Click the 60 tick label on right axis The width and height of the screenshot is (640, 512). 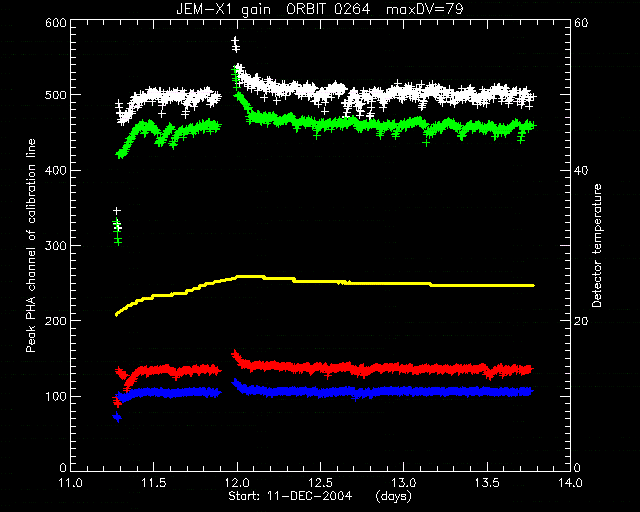(581, 23)
